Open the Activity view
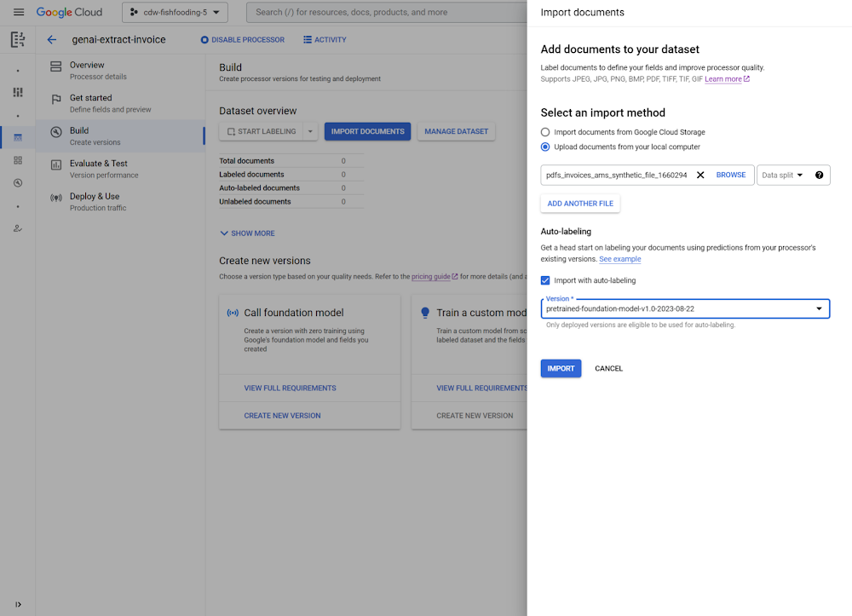852x616 pixels. click(x=325, y=40)
